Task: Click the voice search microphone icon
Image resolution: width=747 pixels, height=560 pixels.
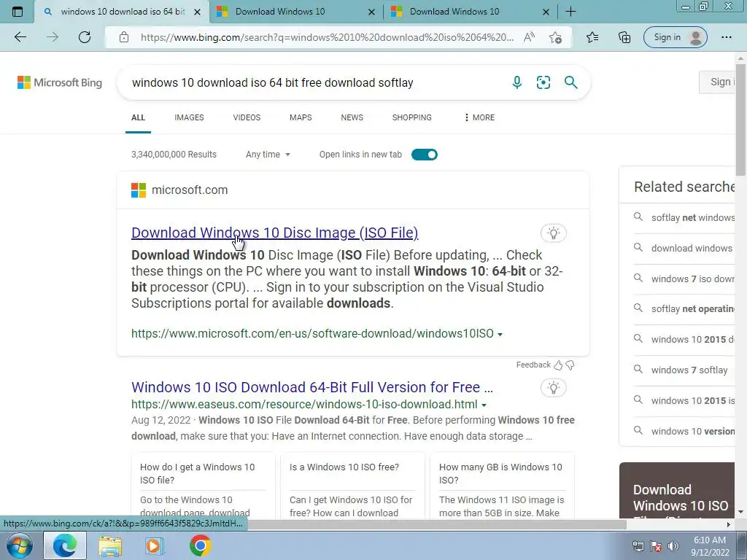Action: pos(517,82)
